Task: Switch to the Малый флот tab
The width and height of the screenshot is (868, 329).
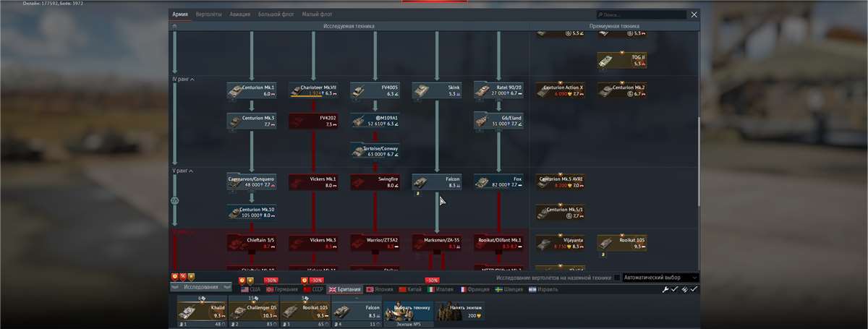Action: coord(316,14)
